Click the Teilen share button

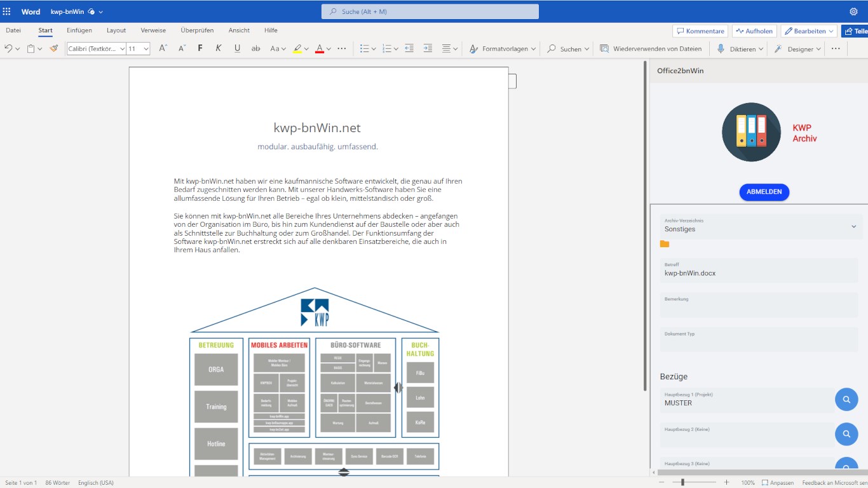(855, 31)
